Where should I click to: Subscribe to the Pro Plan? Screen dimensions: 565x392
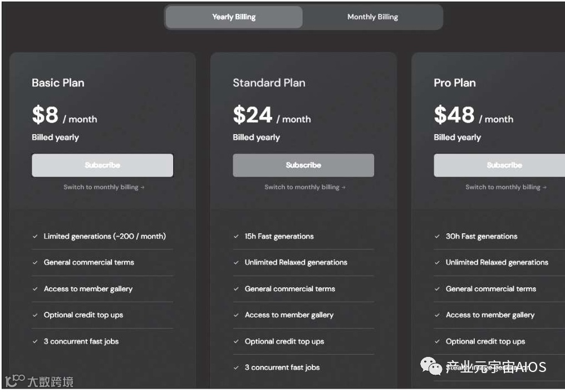pos(499,165)
